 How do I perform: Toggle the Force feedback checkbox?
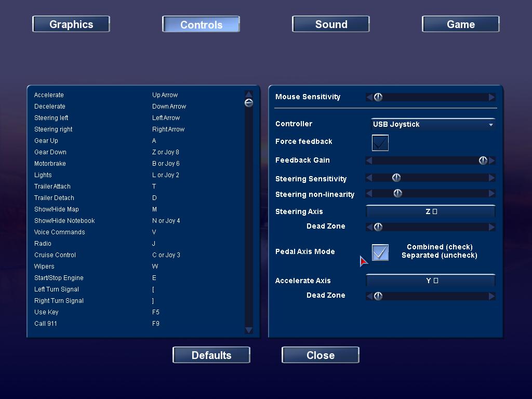click(x=380, y=143)
